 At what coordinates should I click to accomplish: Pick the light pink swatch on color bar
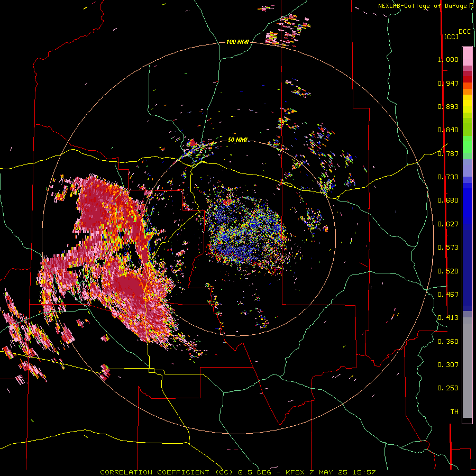coord(467,56)
